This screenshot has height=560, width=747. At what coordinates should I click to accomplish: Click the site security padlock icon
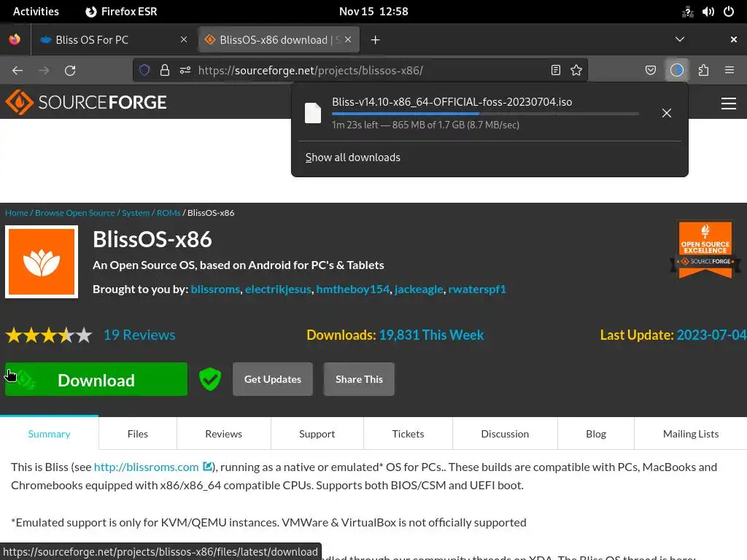[165, 71]
